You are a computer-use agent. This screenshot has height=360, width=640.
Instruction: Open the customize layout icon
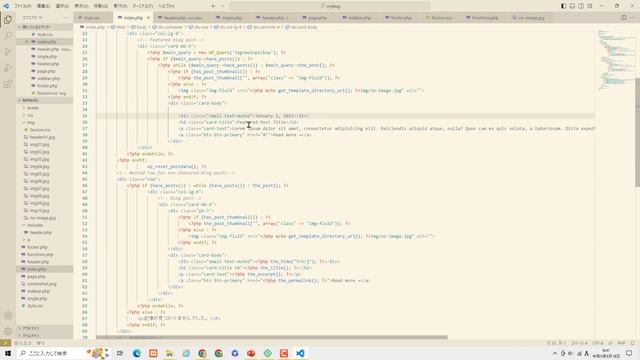pos(589,6)
